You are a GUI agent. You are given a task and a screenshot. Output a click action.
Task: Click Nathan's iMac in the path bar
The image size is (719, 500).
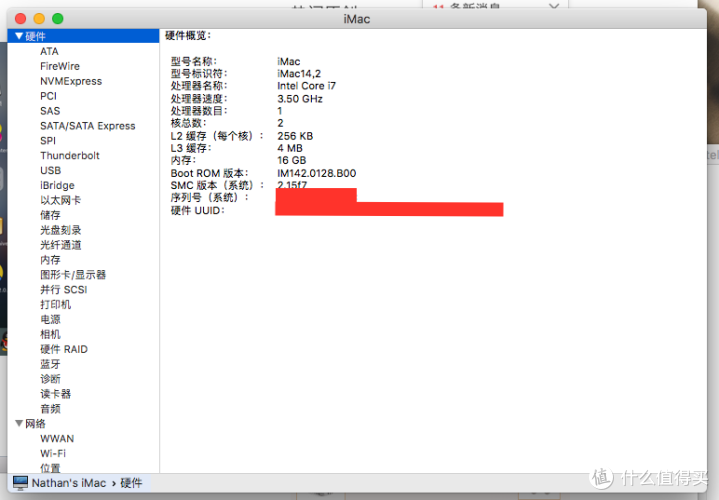point(69,483)
